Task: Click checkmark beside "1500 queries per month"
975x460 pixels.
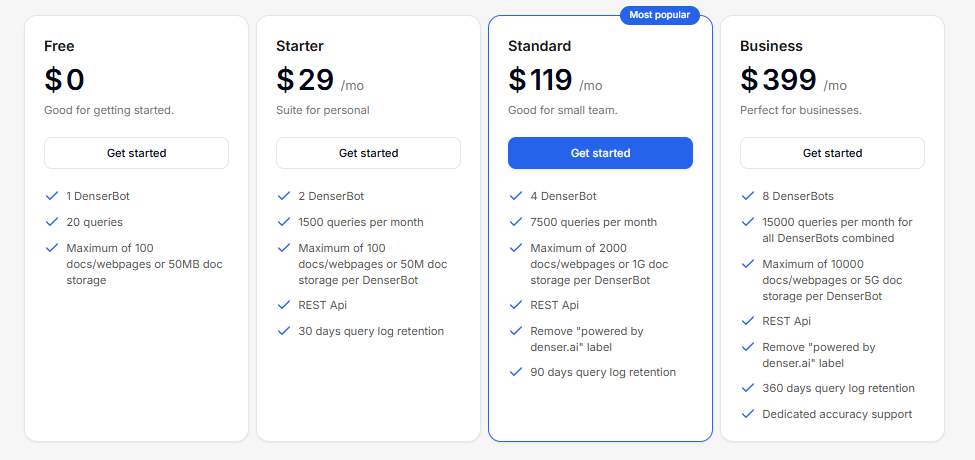Action: pos(283,222)
